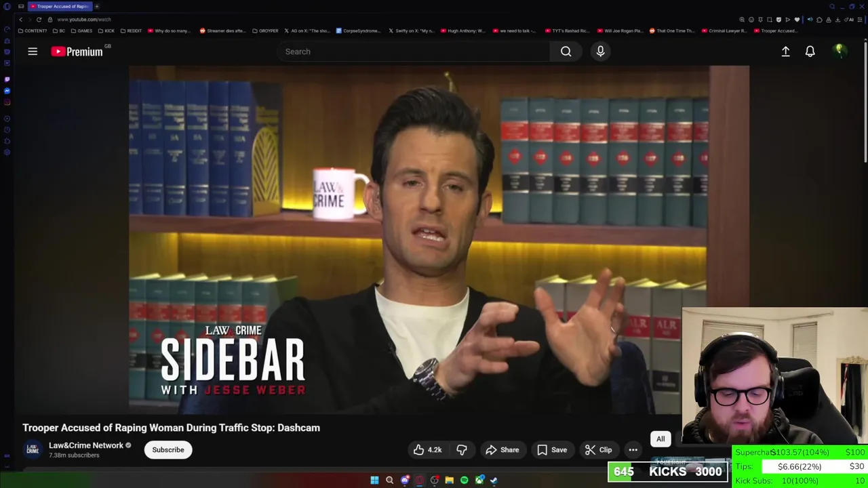Open the GROYPER bookmarks folder
Screen dimensions: 868x488
265,30
